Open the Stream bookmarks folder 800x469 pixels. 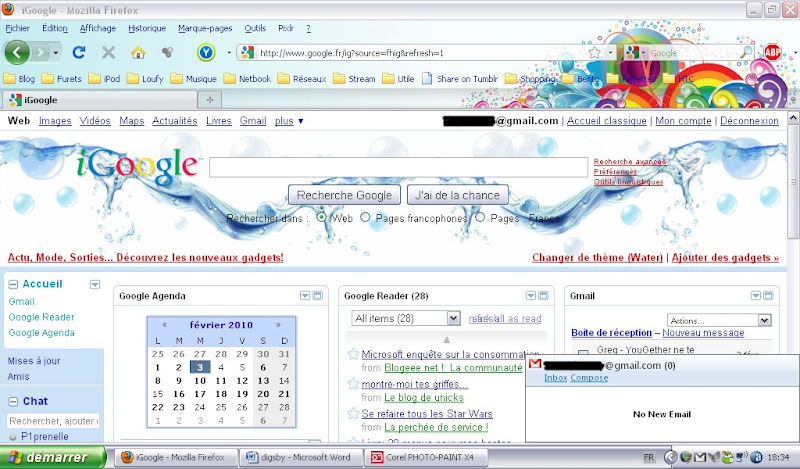(x=355, y=79)
